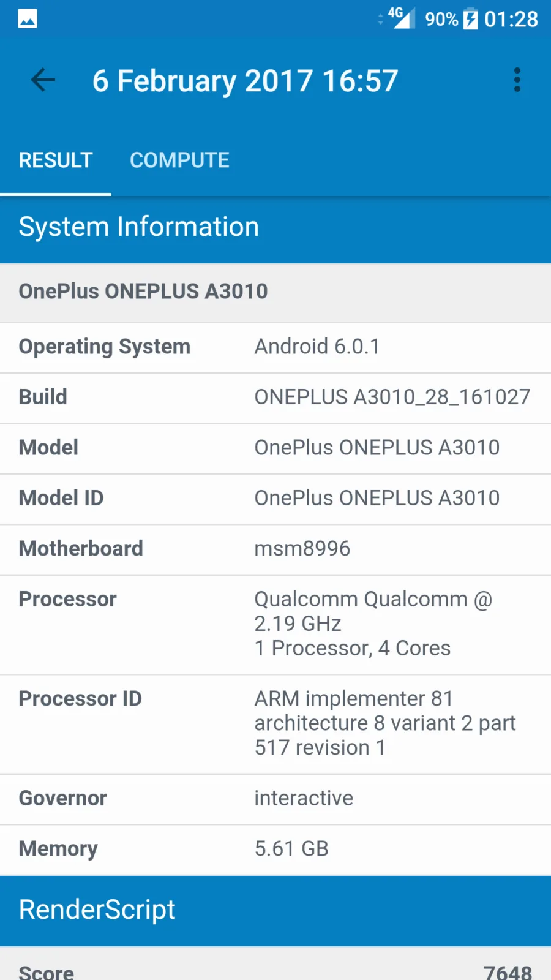Tap the Memory 5.61 GB row

pos(275,850)
